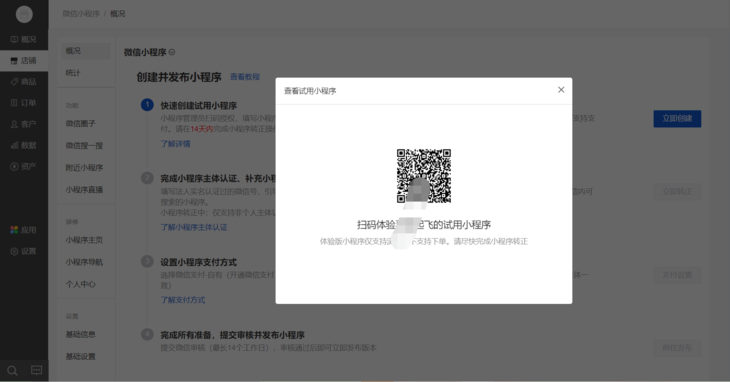Image resolution: width=730 pixels, height=382 pixels.
Task: Open 概况 in the dark left sidebar
Action: click(x=24, y=40)
